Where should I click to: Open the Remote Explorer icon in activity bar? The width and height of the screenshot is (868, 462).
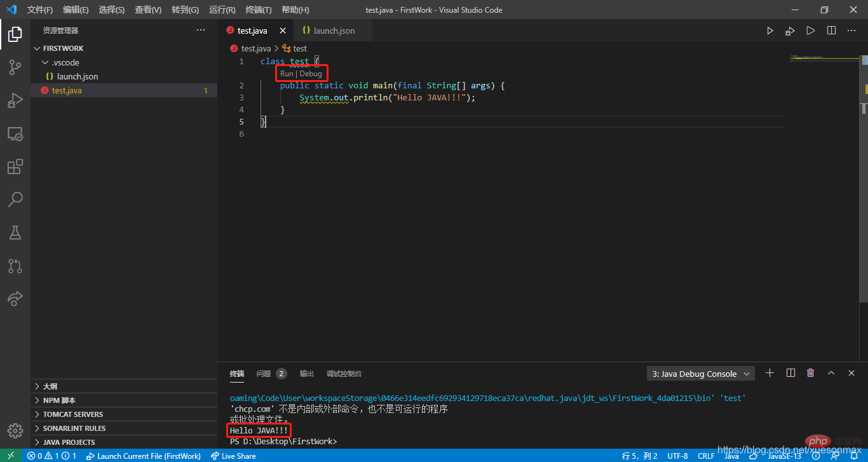point(15,133)
